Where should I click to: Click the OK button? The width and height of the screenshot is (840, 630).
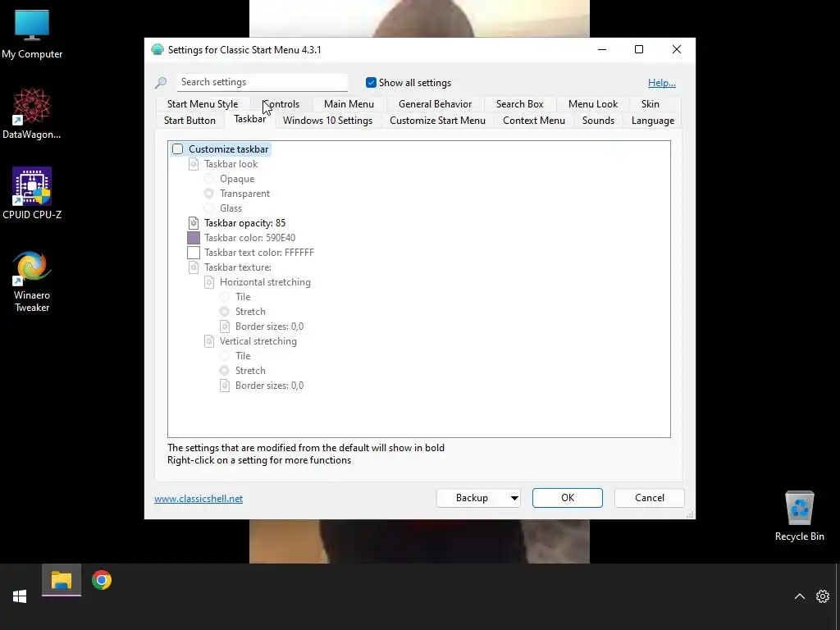(568, 498)
